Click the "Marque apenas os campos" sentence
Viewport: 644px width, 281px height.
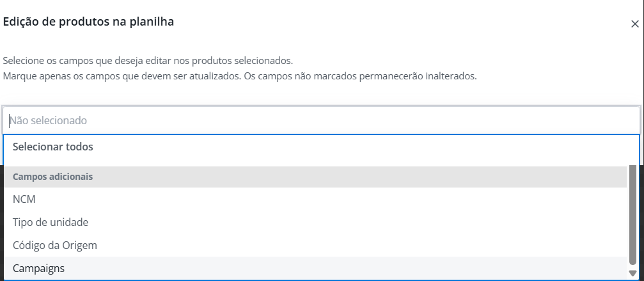coord(58,76)
